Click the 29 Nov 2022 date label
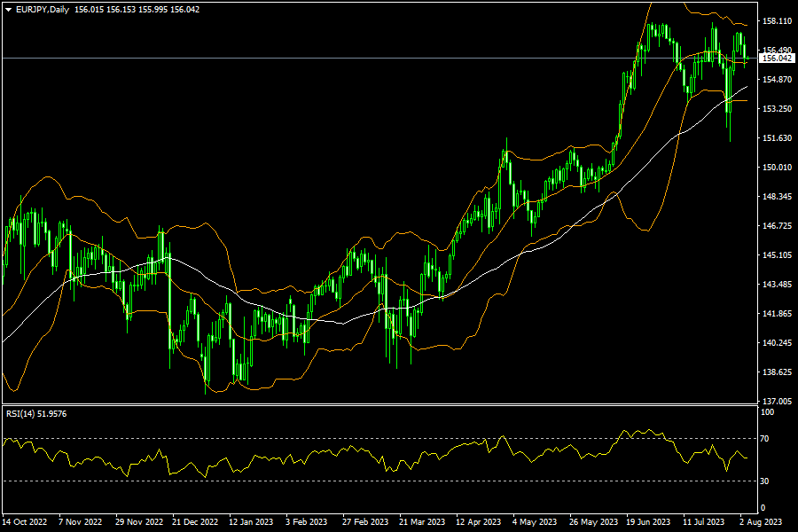Screen dimensions: 798x532 click(139, 522)
